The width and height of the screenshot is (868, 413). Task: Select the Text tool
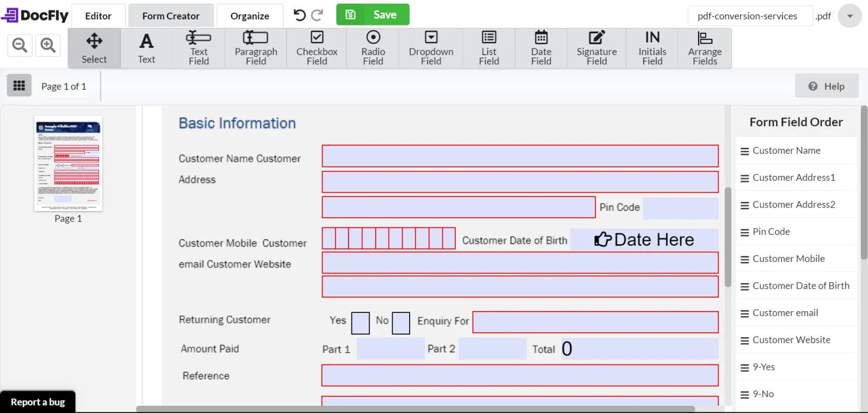tap(146, 47)
